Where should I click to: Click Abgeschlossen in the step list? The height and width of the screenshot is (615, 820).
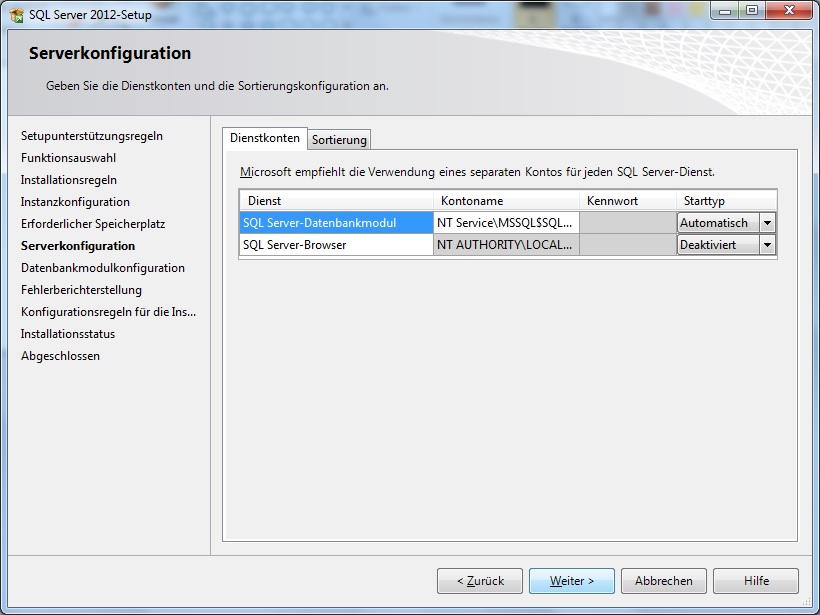coord(60,356)
